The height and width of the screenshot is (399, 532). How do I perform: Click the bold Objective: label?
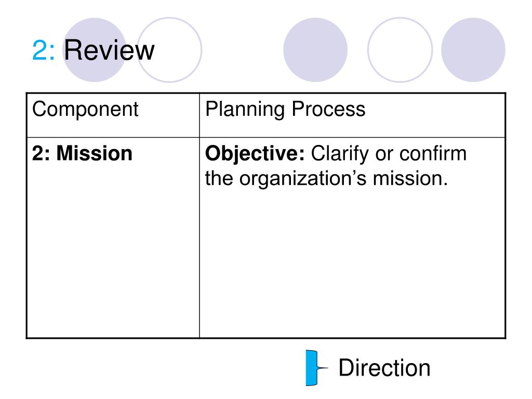255,154
